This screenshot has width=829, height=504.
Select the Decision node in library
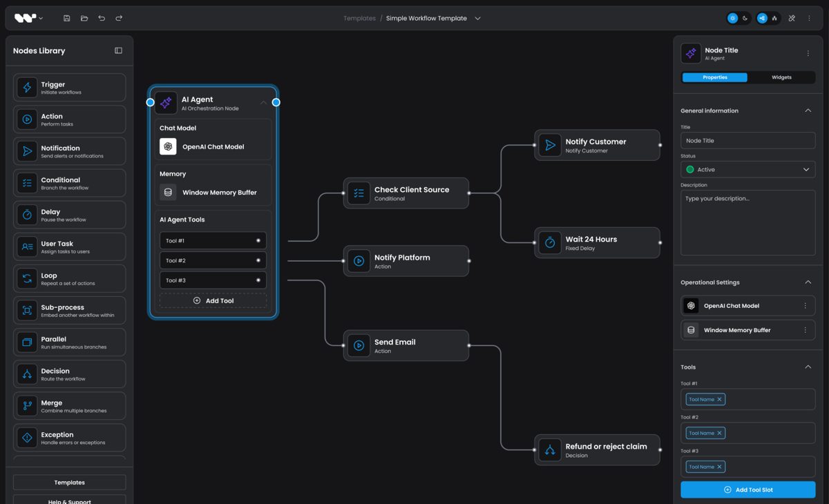tap(69, 374)
